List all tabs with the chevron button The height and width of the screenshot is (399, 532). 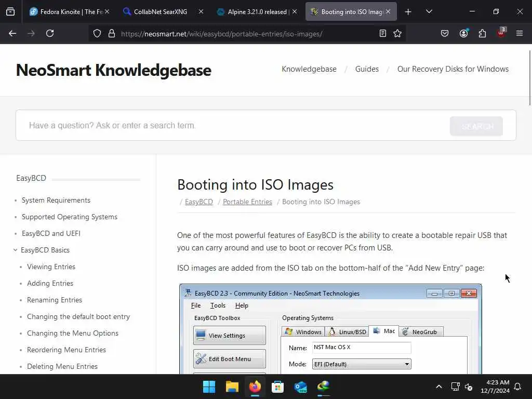point(429,11)
